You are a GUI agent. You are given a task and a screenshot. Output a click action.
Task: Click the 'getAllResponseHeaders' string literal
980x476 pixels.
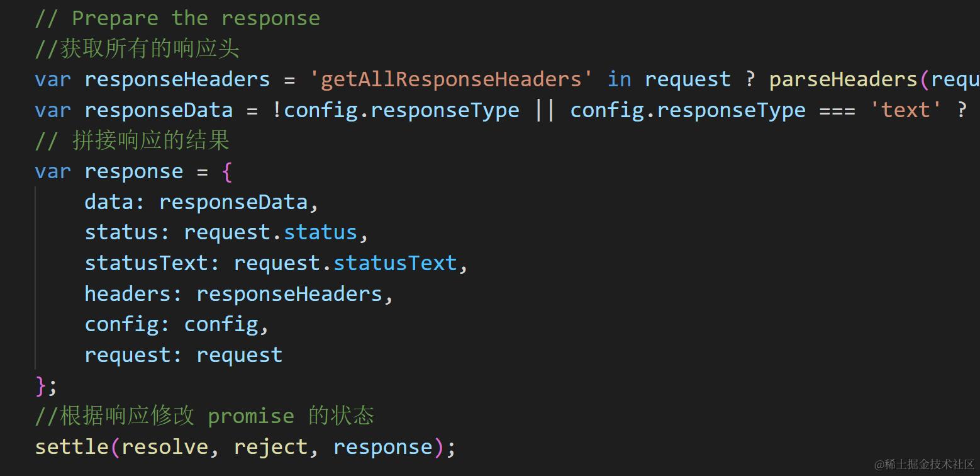(450, 79)
